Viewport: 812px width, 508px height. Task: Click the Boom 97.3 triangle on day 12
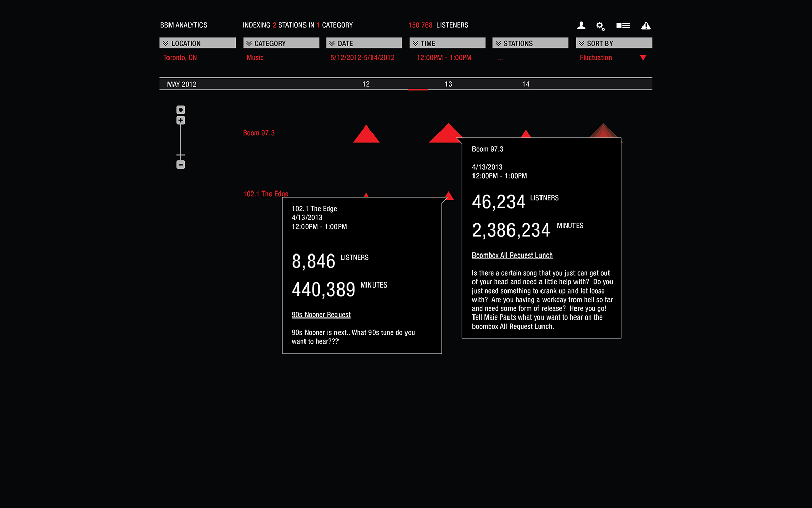[x=366, y=135]
